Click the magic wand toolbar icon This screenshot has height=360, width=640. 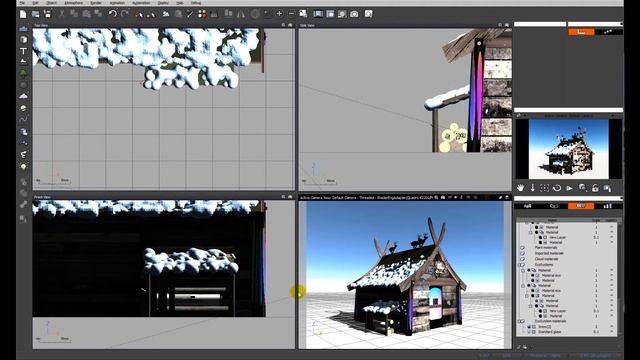point(190,14)
